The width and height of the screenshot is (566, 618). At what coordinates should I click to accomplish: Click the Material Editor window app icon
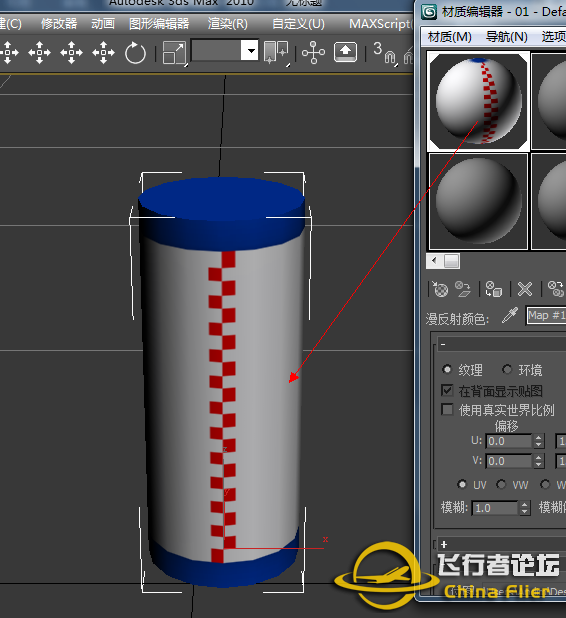(429, 12)
